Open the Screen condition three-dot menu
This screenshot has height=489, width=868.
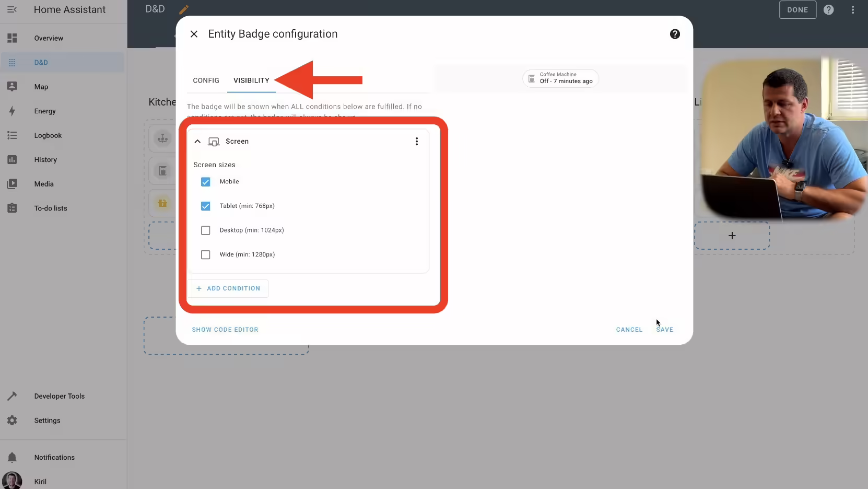coord(417,142)
